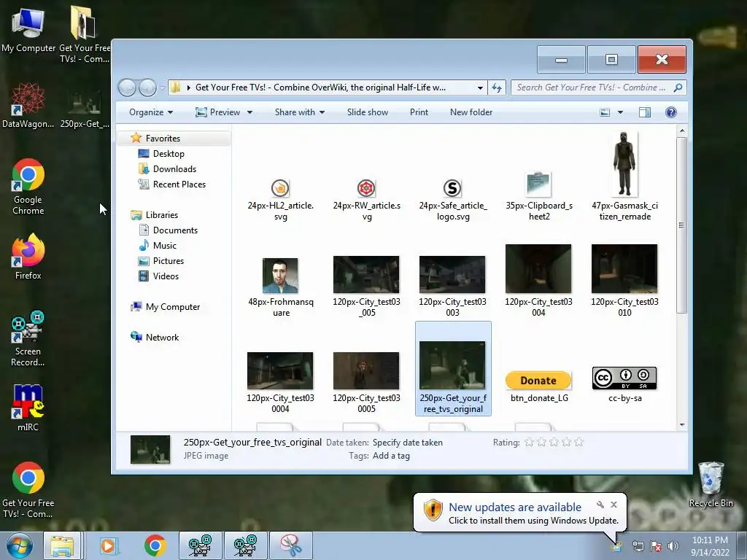
Task: Click the refresh button beside address bar
Action: coord(496,87)
